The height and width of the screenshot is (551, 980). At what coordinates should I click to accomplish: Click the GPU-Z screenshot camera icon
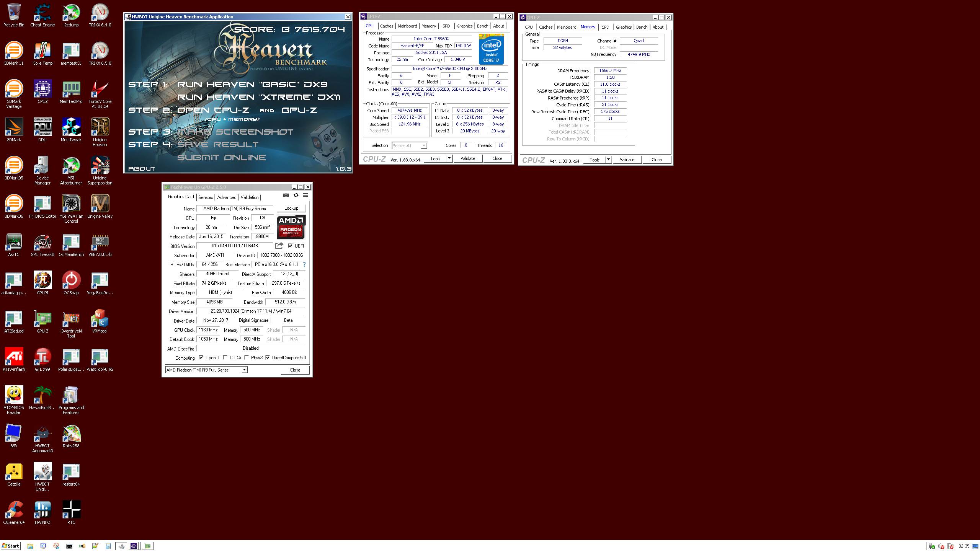pos(286,195)
